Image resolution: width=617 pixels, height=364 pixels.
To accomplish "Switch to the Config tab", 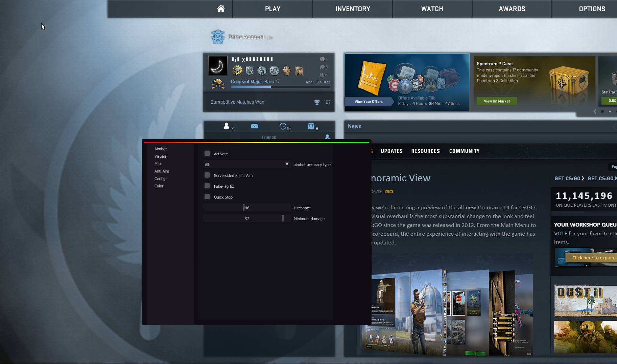I will (160, 179).
